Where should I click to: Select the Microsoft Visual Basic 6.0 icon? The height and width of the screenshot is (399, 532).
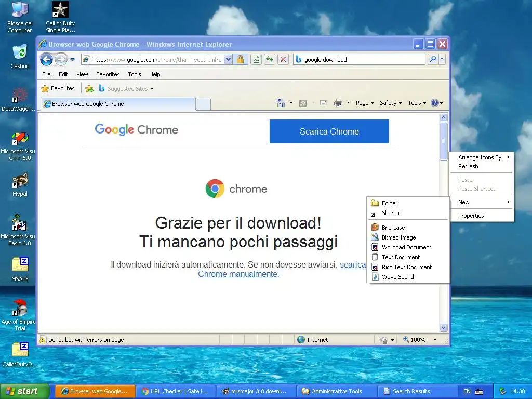pyautogui.click(x=18, y=231)
